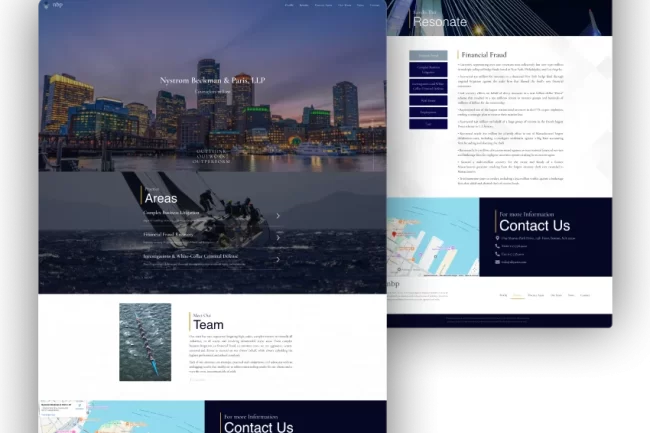The width and height of the screenshot is (650, 433).
Task: Click the map on the right page
Action: click(432, 240)
